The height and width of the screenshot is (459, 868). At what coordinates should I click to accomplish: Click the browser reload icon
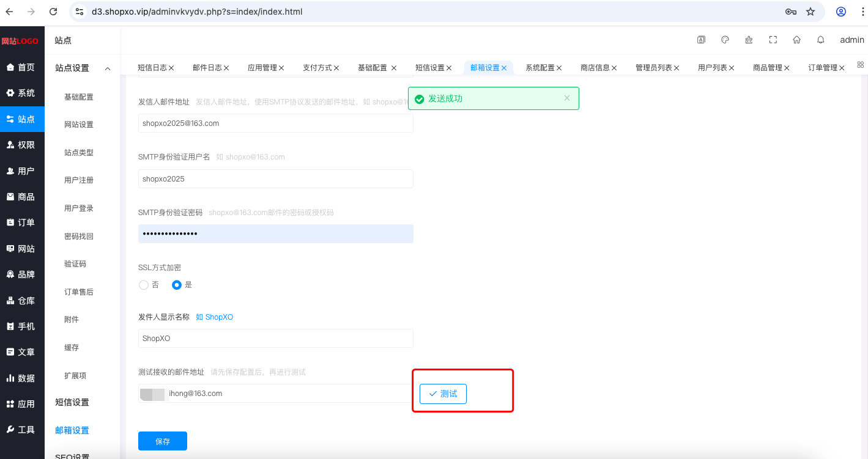[x=53, y=12]
